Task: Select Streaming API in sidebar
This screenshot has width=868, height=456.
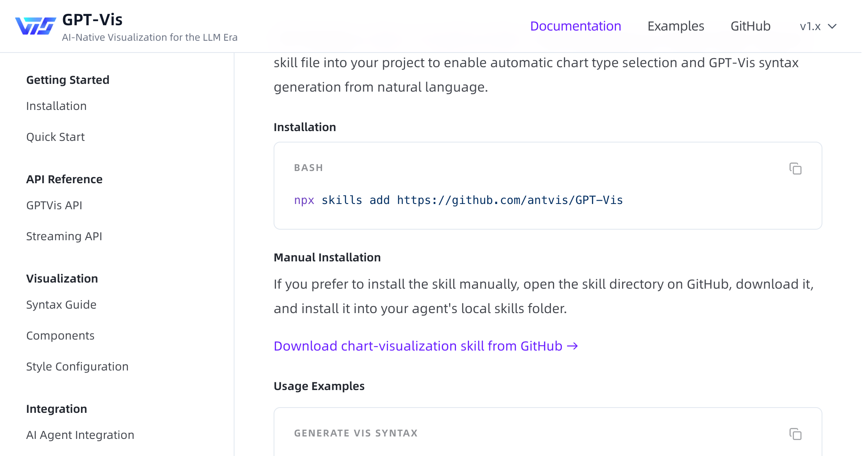Action: tap(64, 236)
